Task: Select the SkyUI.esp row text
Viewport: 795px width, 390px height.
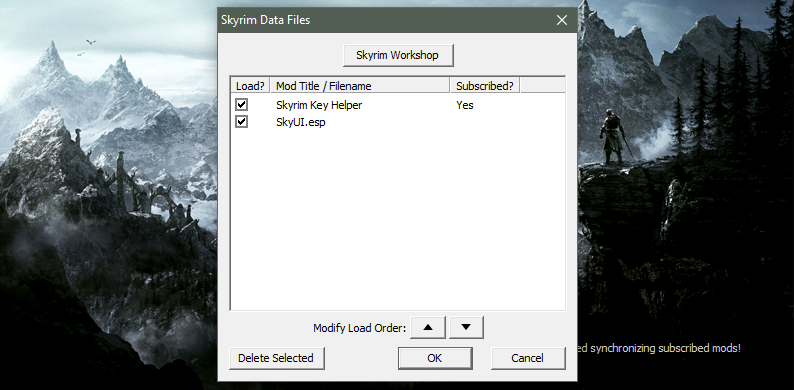Action: point(301,122)
